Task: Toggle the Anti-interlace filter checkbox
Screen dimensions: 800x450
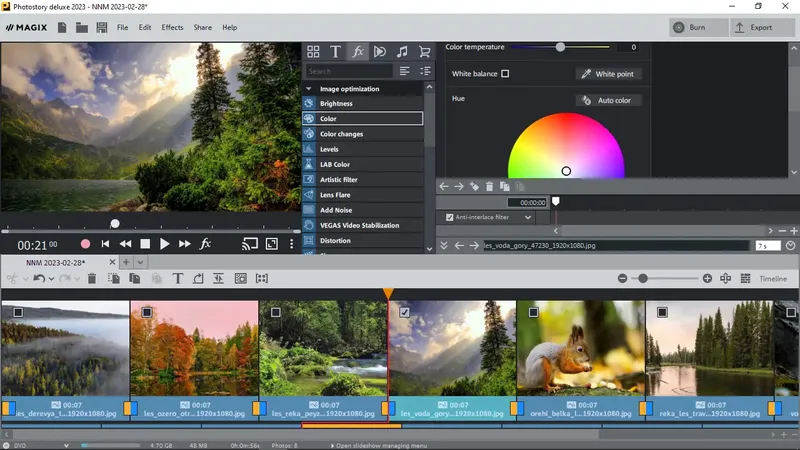Action: coord(450,217)
